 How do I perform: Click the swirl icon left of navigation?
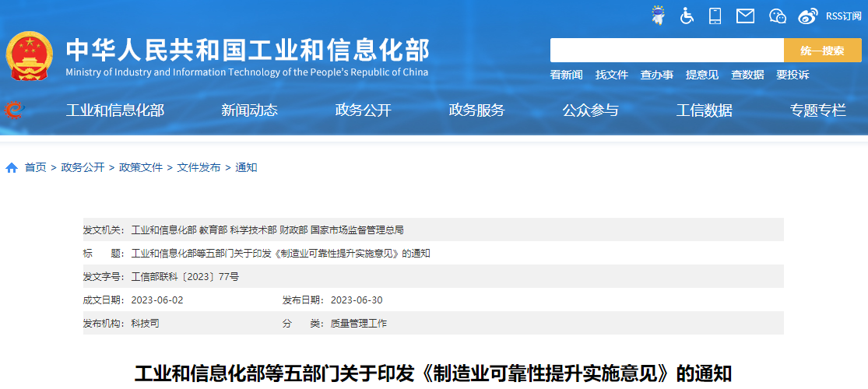click(13, 110)
